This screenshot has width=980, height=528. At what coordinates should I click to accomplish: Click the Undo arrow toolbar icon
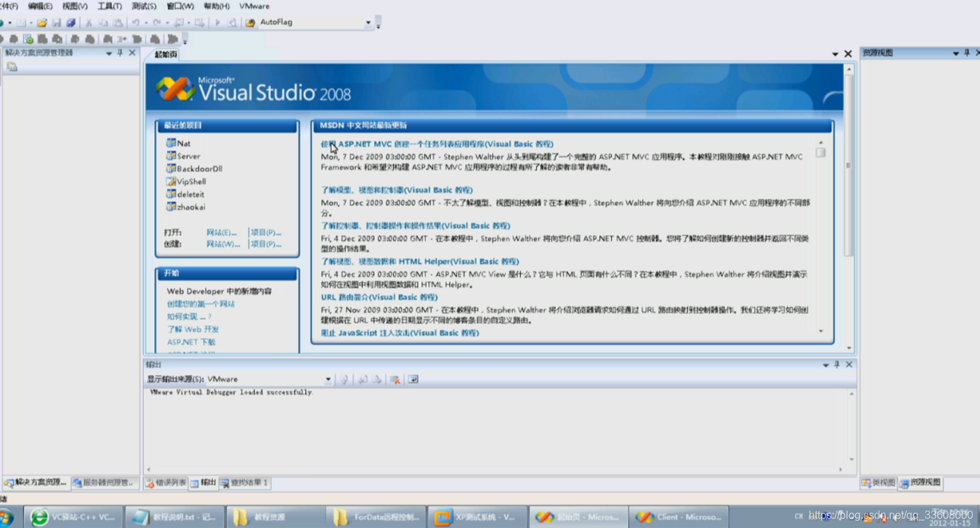(x=135, y=22)
